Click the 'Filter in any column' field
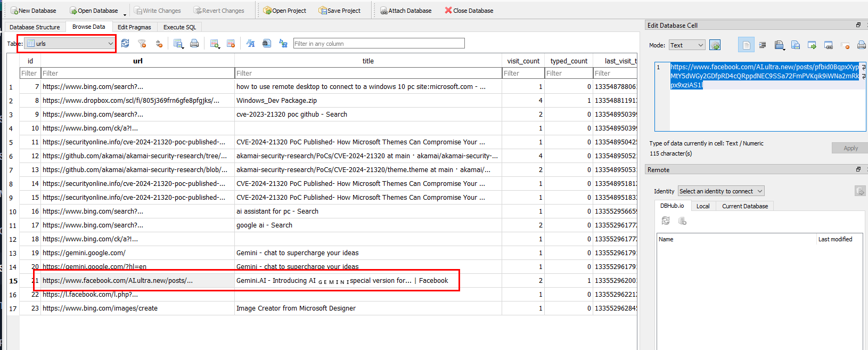The image size is (868, 350). 379,44
